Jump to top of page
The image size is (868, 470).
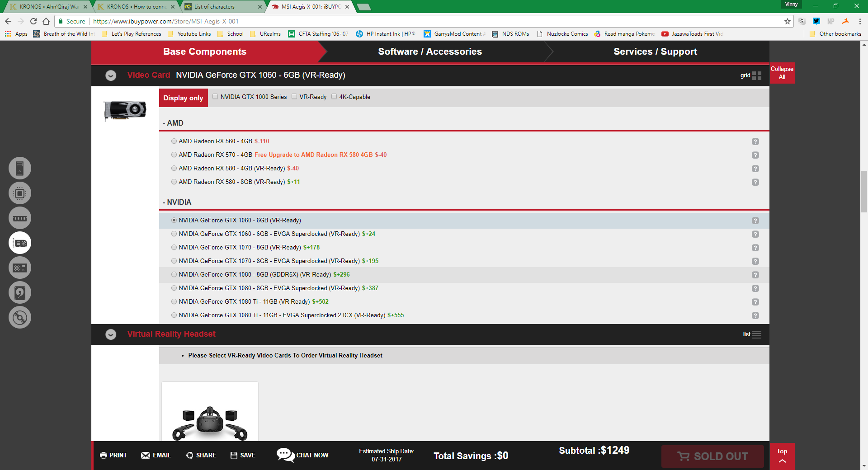click(782, 456)
